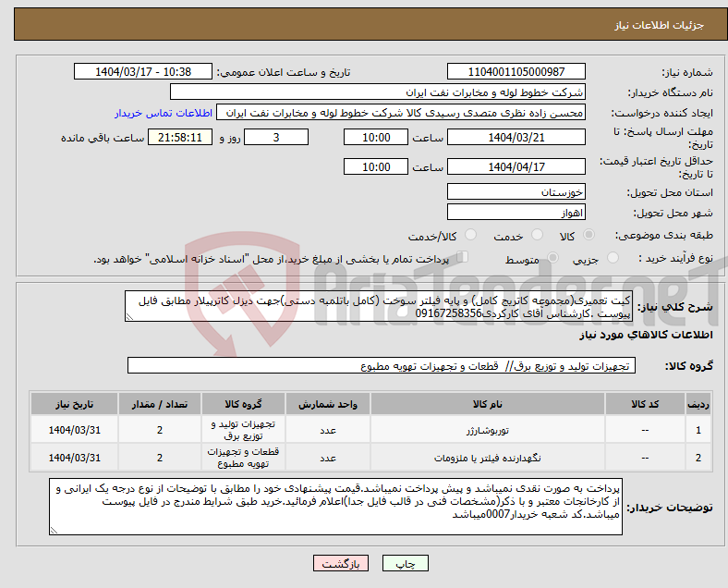Click the buyer notes textarea resize handle
The width and height of the screenshot is (728, 588).
54,530
